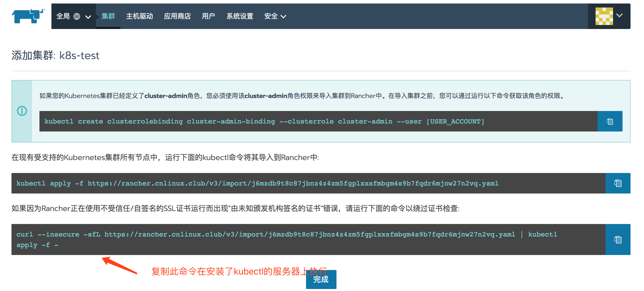Copy the clusterrolebinding command to clipboard

pyautogui.click(x=610, y=121)
